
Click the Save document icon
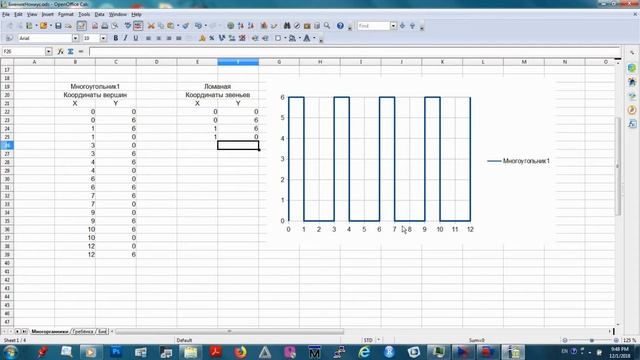click(x=58, y=26)
